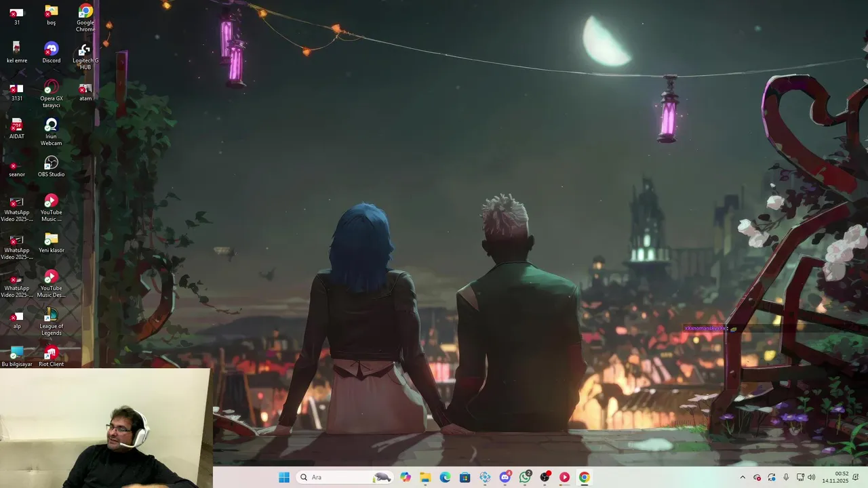Open WhatsApp from the taskbar
This screenshot has height=488, width=868.
pos(525,477)
